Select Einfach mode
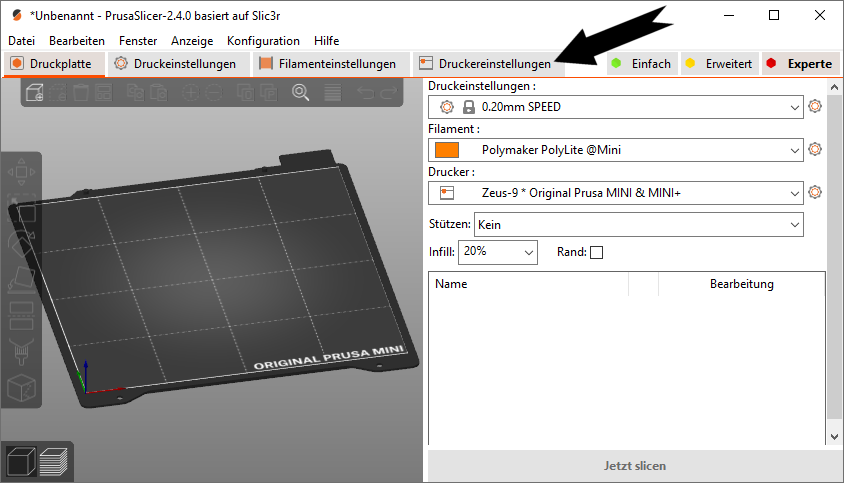The width and height of the screenshot is (844, 483). click(x=642, y=64)
